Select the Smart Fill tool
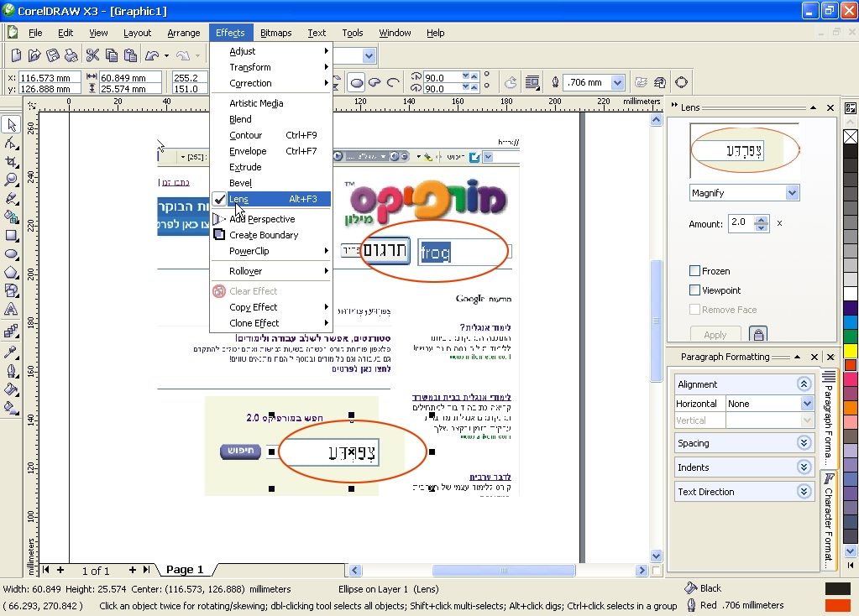 click(11, 217)
